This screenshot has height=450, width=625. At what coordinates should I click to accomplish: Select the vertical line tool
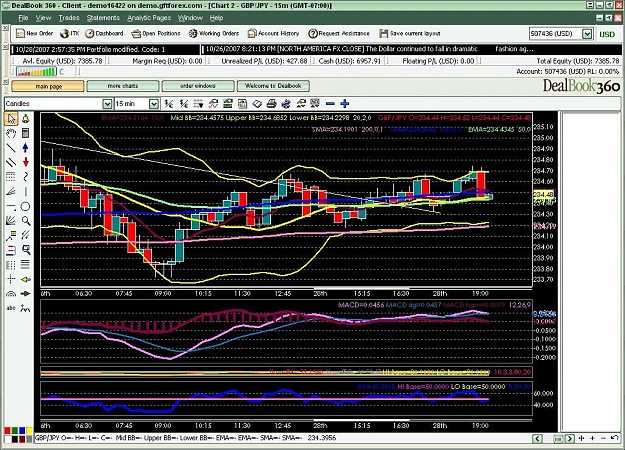pos(26,192)
